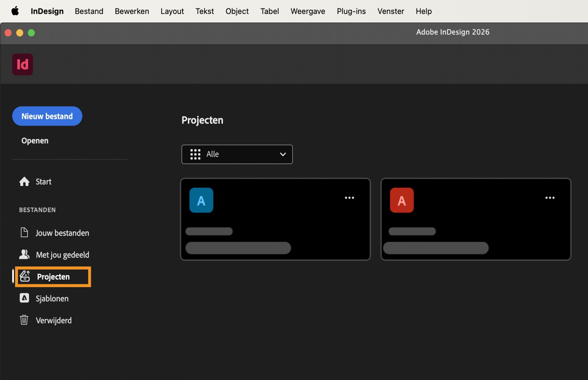This screenshot has width=588, height=380.
Task: Click the Nieuw bestand button
Action: coord(47,116)
